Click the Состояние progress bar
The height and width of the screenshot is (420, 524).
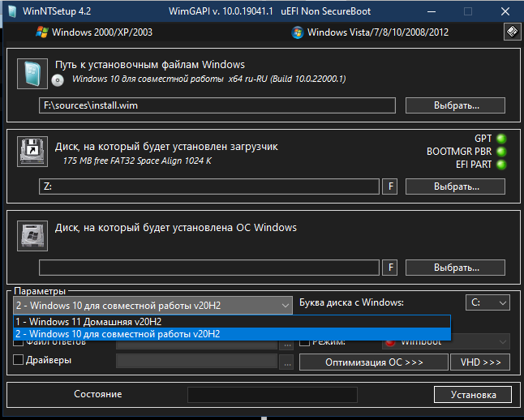pyautogui.click(x=273, y=395)
